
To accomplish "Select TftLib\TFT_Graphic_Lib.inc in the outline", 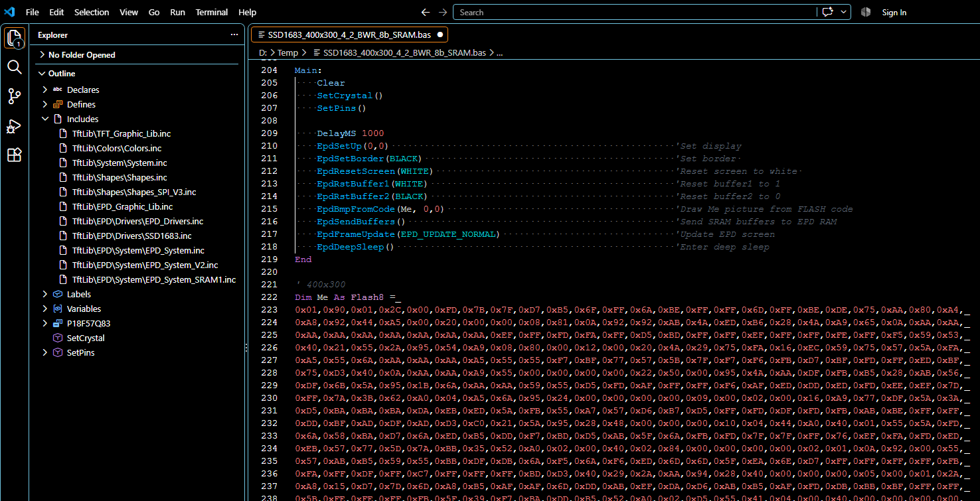I will [x=122, y=133].
